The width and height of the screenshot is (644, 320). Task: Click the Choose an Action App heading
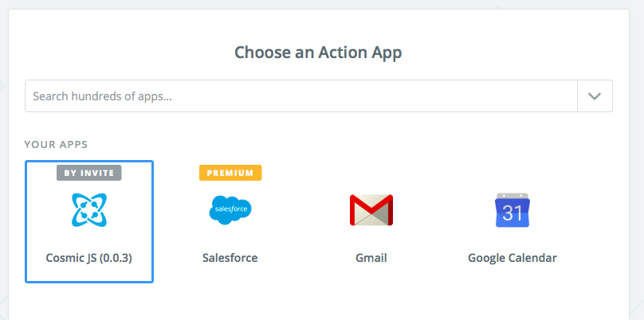(x=318, y=53)
